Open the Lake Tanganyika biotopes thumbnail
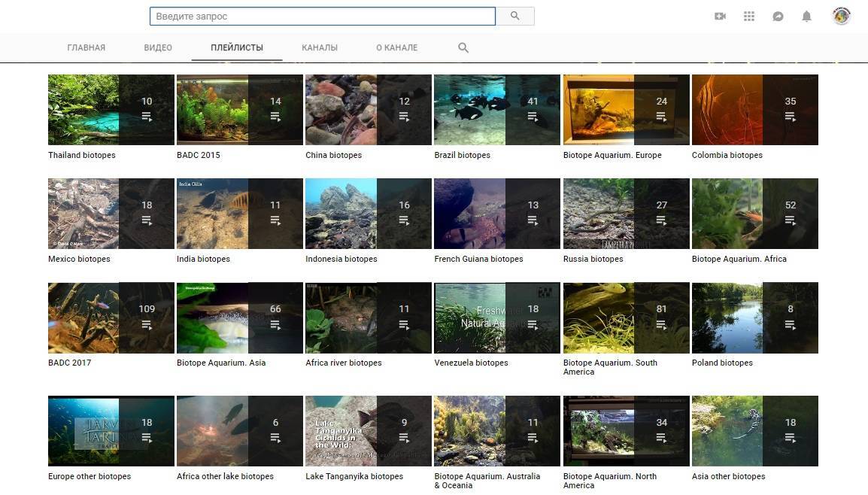Screen dimensions: 868x495 pos(368,430)
